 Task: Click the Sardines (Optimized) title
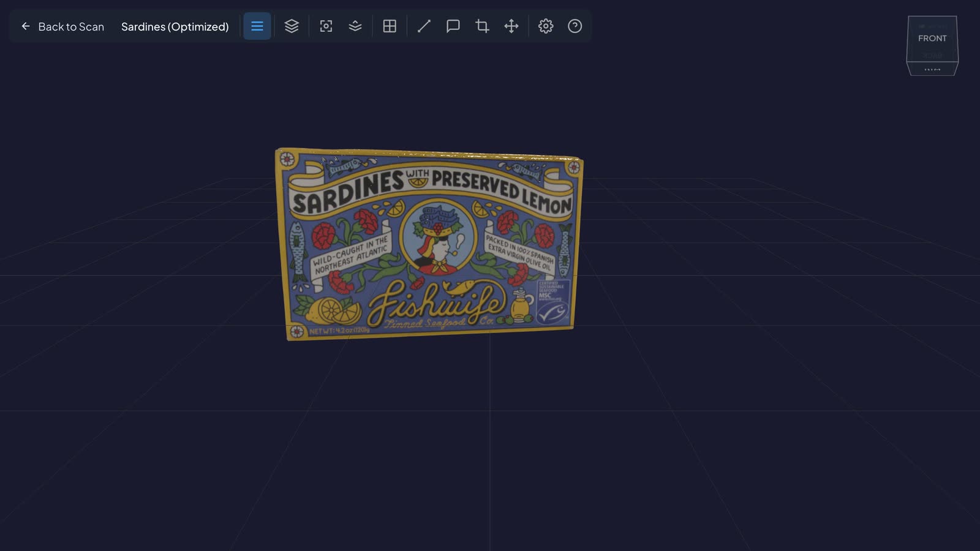[x=175, y=26]
